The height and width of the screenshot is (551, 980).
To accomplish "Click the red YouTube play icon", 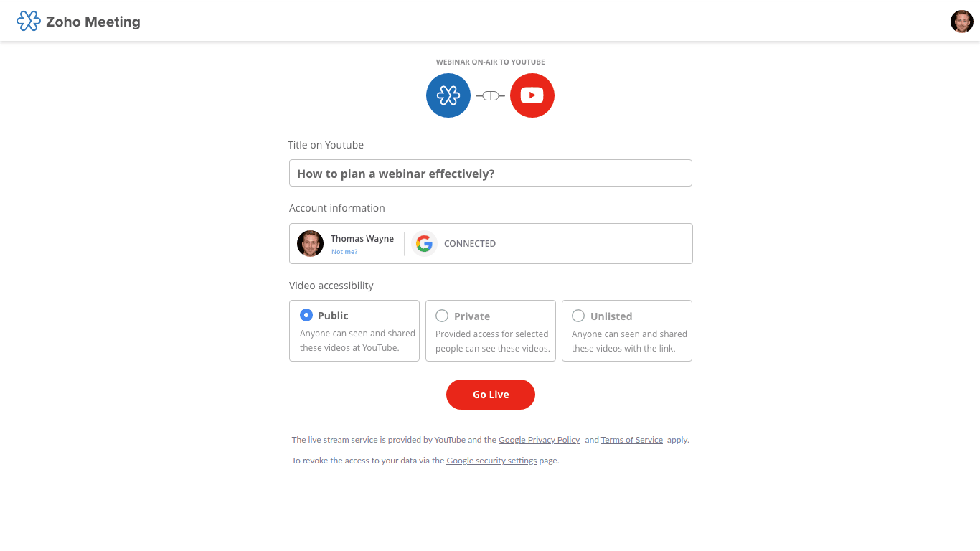I will pyautogui.click(x=532, y=95).
